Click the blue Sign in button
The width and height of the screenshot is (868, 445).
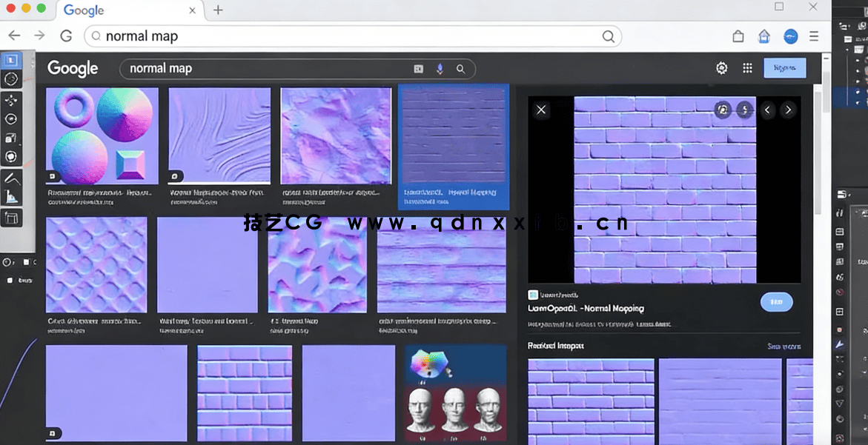784,67
